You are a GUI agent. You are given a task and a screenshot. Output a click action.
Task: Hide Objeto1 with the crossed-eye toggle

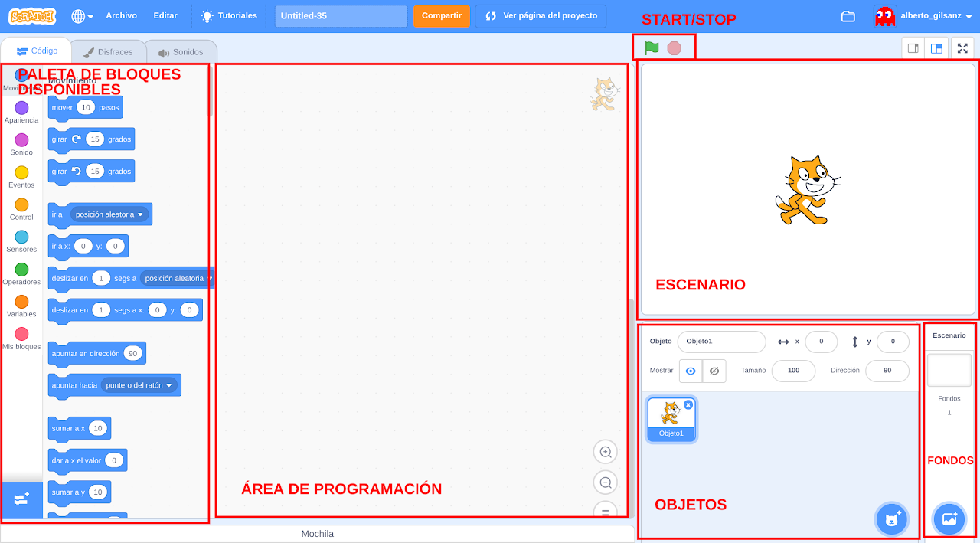714,371
